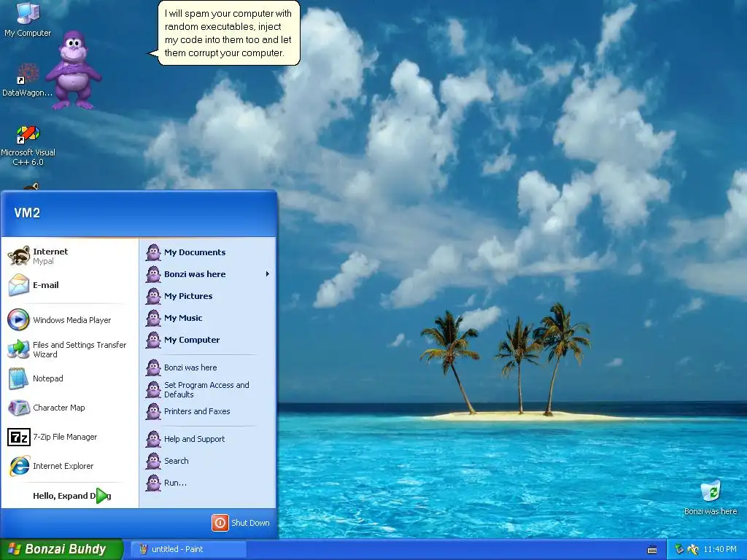
Task: Open the DataWagon desktop shortcut
Action: click(x=27, y=80)
